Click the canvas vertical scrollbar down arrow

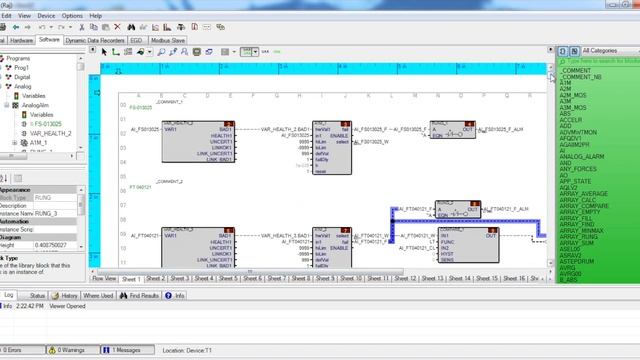(x=550, y=263)
